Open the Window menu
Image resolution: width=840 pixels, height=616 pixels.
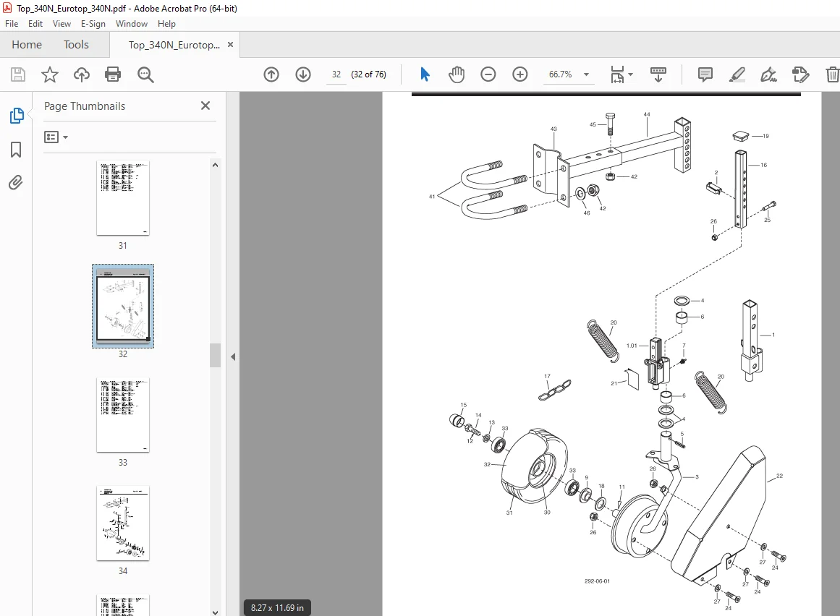coord(131,24)
